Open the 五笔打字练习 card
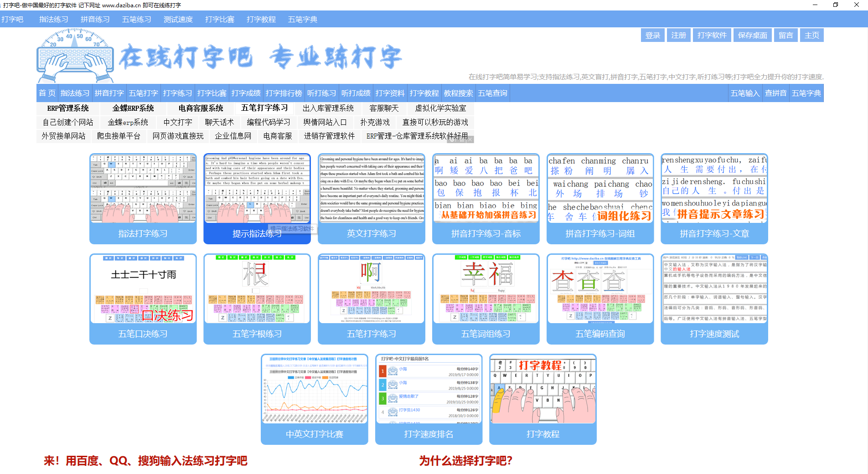The image size is (868, 474). [x=372, y=299]
